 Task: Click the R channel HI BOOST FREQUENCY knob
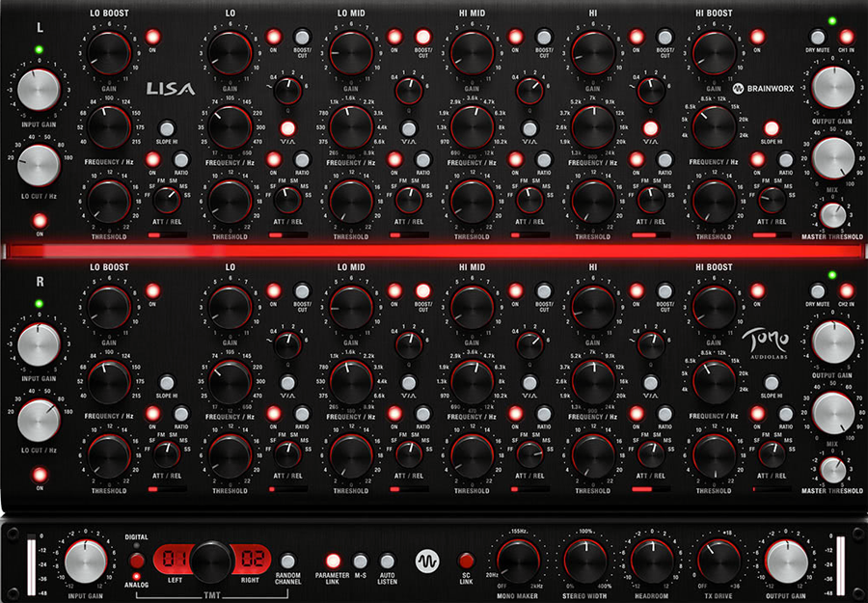pyautogui.click(x=714, y=381)
